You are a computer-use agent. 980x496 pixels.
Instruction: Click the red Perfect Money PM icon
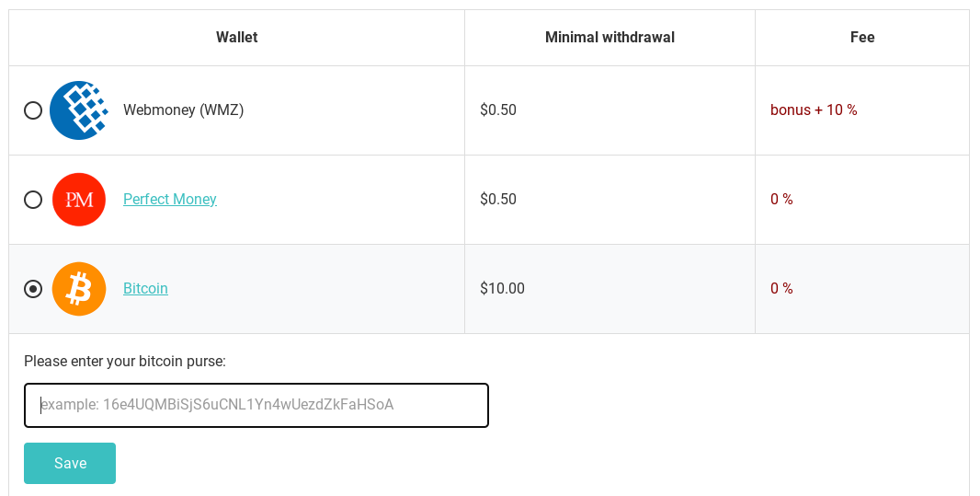[x=79, y=200]
